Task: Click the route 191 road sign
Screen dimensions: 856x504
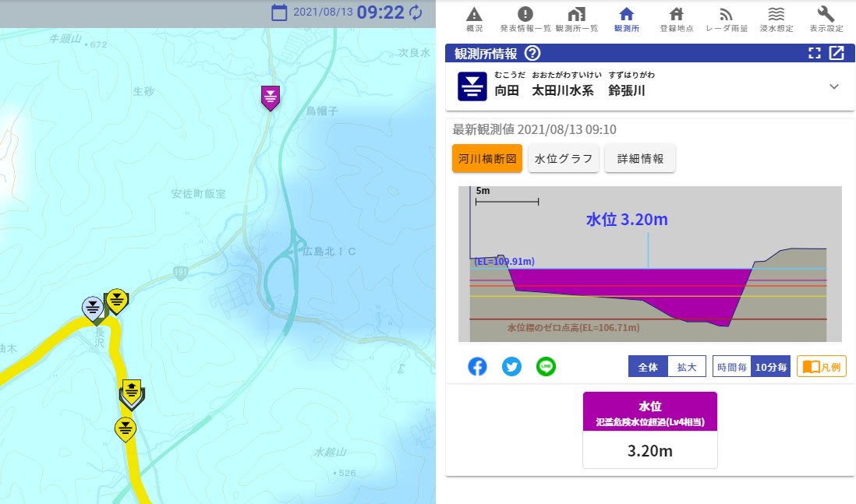Action: click(181, 272)
